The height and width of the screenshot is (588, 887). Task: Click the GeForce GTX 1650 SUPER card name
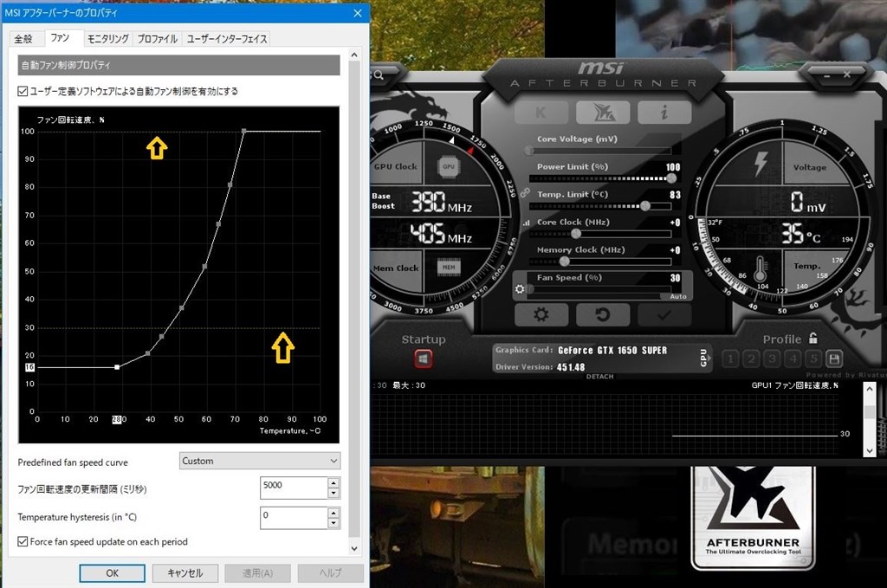pyautogui.click(x=612, y=351)
